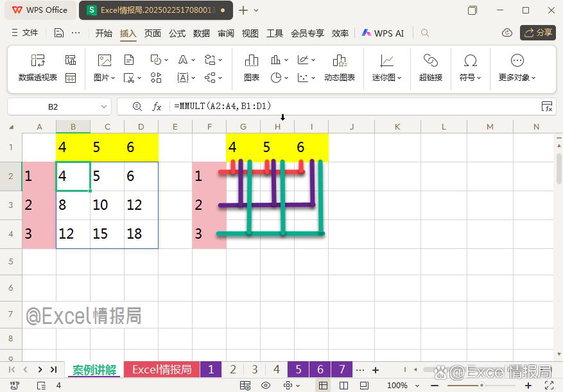Expand the 图片 dropdown arrow
This screenshot has width=563, height=392.
[113, 77]
